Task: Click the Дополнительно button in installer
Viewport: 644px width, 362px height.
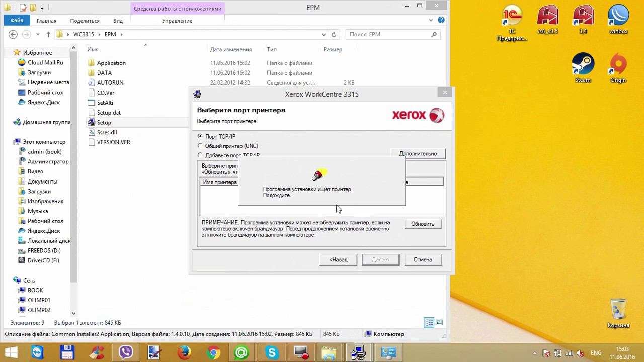Action: [x=418, y=154]
